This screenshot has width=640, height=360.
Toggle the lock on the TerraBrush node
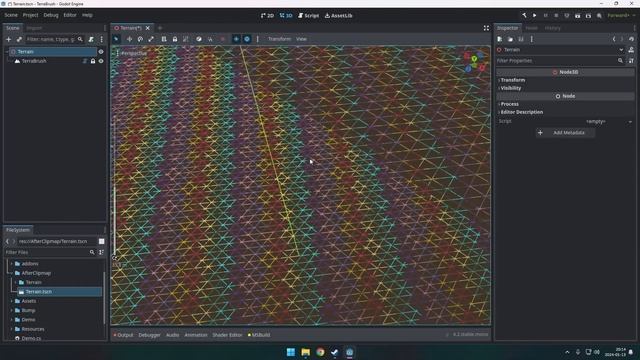(93, 61)
